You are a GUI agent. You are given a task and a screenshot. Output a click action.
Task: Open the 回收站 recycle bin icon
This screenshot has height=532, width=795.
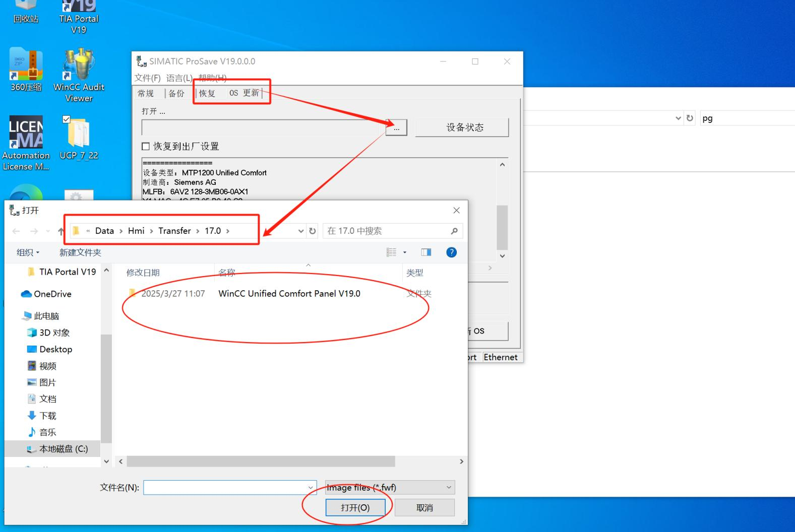point(26,12)
